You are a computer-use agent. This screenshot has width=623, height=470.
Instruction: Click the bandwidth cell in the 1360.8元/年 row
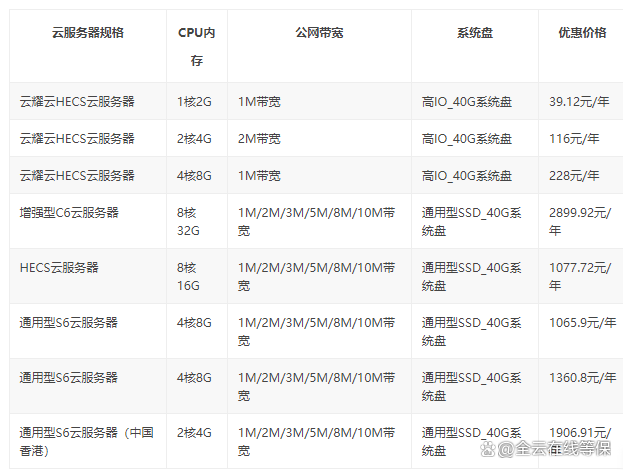click(x=317, y=386)
